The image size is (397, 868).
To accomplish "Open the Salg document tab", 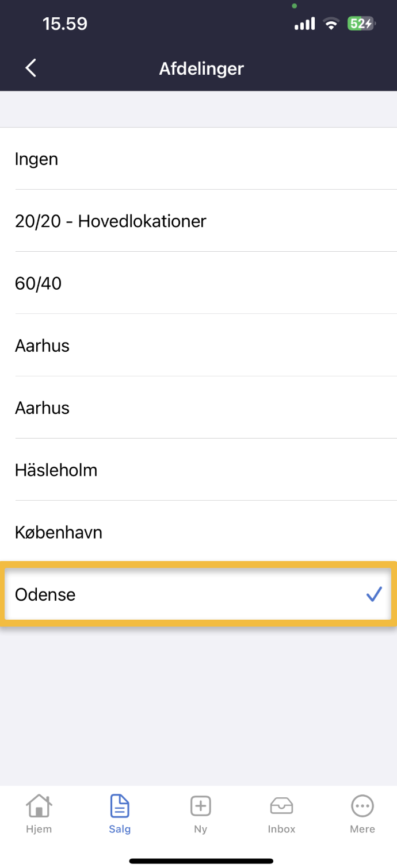I will (120, 813).
